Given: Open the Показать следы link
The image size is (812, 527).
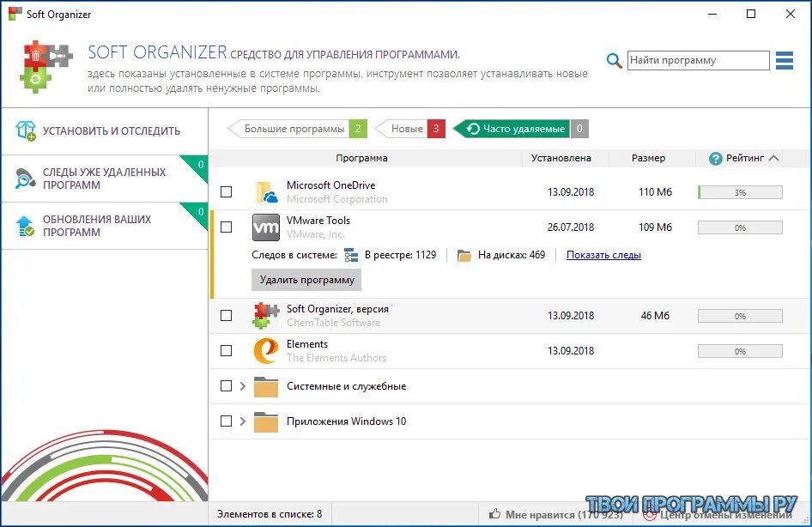Looking at the screenshot, I should [x=603, y=255].
